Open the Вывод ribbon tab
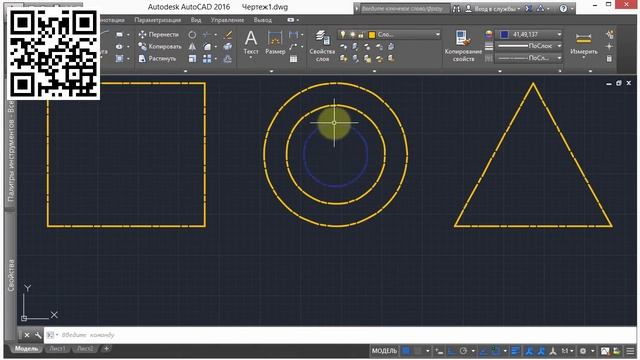Image resolution: width=640 pixels, height=360 pixels. click(262, 20)
